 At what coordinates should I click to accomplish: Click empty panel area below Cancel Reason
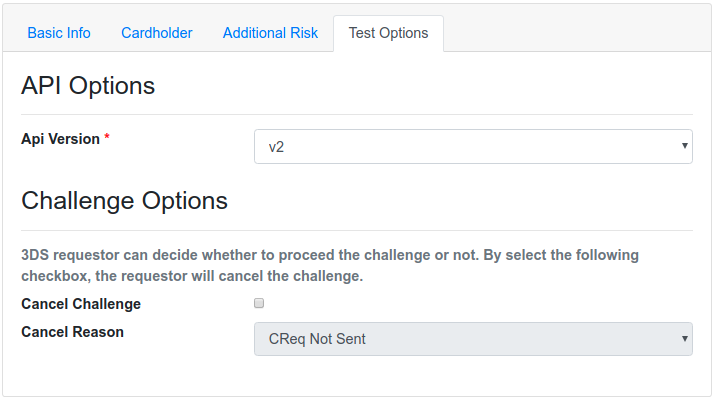point(357,378)
